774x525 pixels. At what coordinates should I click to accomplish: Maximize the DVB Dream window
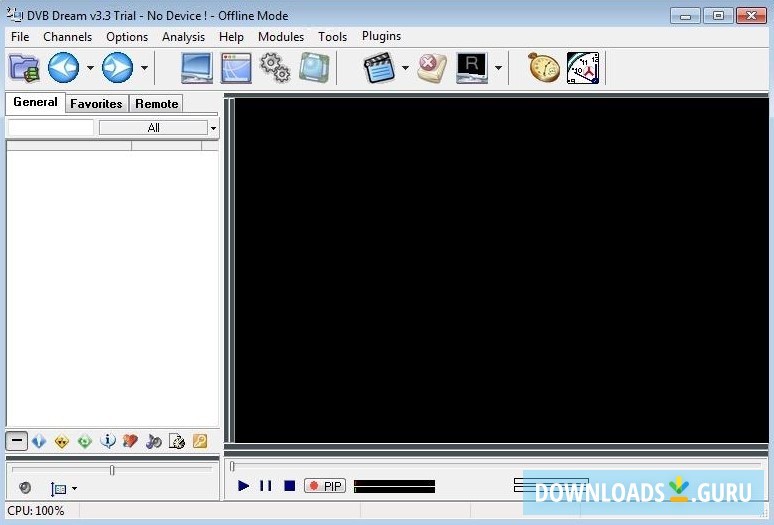point(718,16)
